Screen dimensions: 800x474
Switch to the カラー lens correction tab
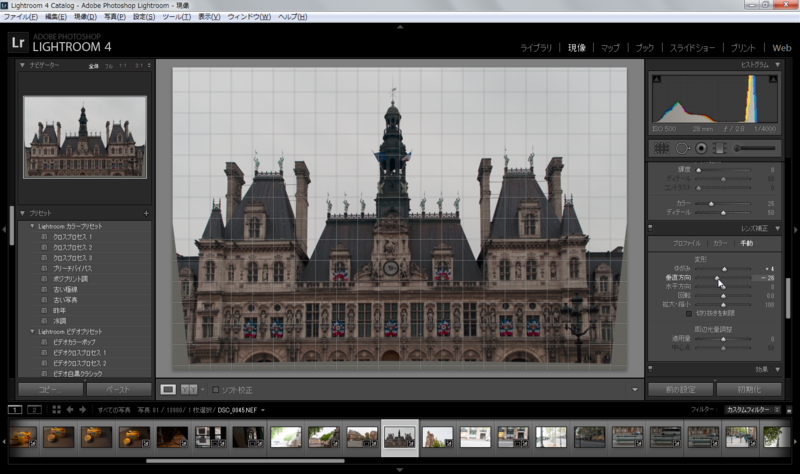(720, 243)
